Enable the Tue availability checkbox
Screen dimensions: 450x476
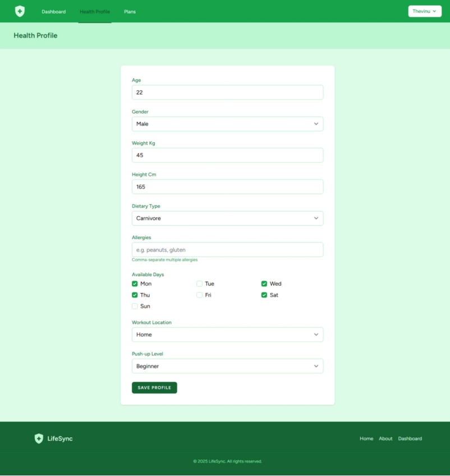tap(199, 284)
